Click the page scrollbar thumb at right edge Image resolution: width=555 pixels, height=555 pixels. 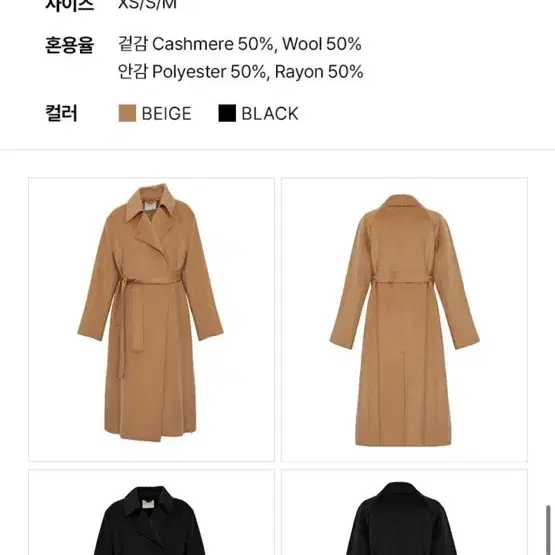(x=548, y=530)
